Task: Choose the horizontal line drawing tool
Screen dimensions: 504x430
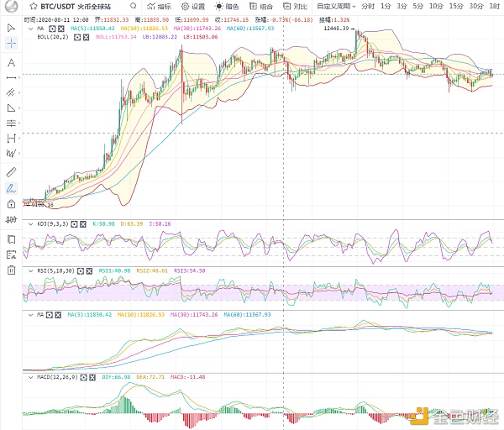Action: click(11, 77)
